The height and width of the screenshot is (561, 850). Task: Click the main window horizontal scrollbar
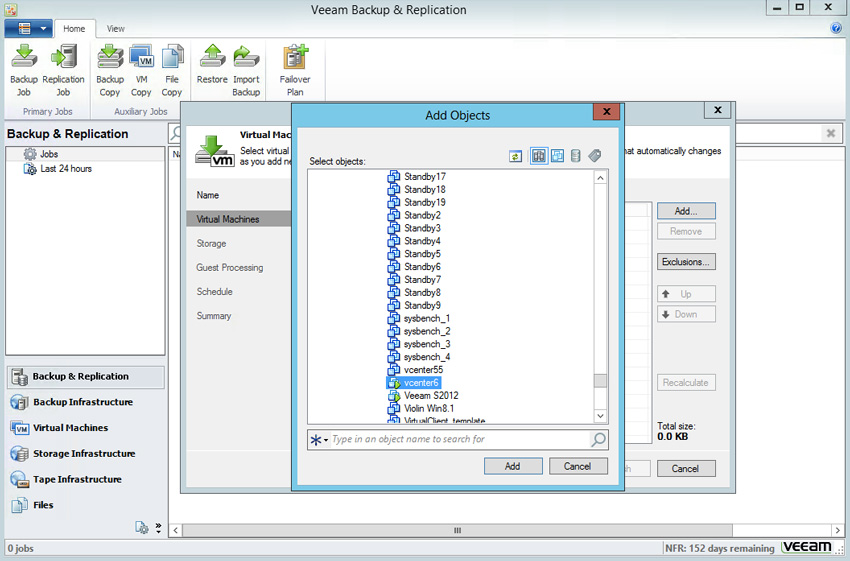457,530
